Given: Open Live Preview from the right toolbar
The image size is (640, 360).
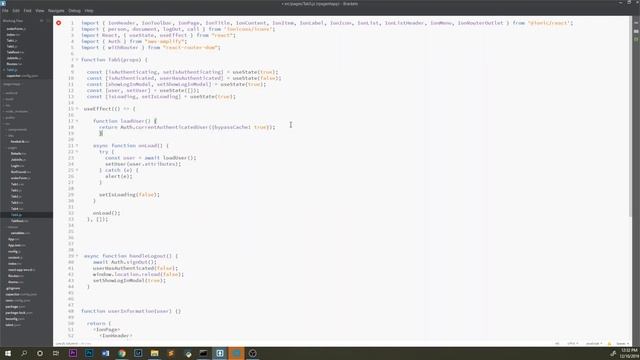Looking at the screenshot, I should (x=636, y=23).
